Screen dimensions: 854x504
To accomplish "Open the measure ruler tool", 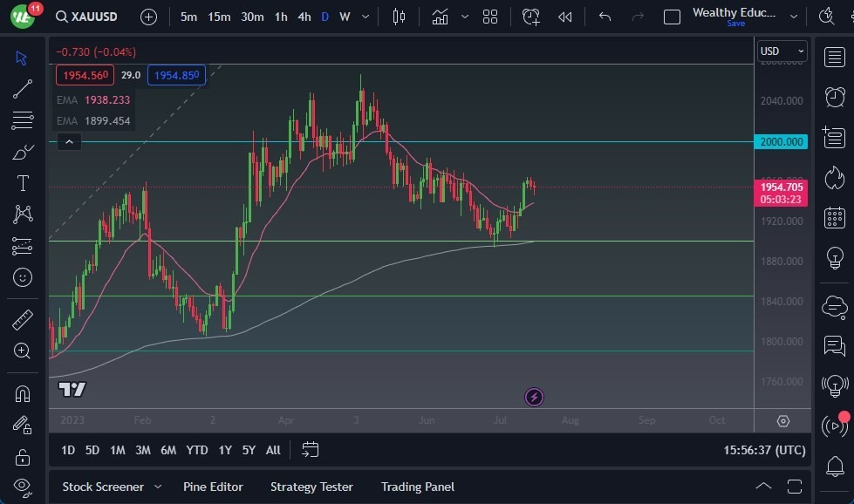I will point(23,320).
